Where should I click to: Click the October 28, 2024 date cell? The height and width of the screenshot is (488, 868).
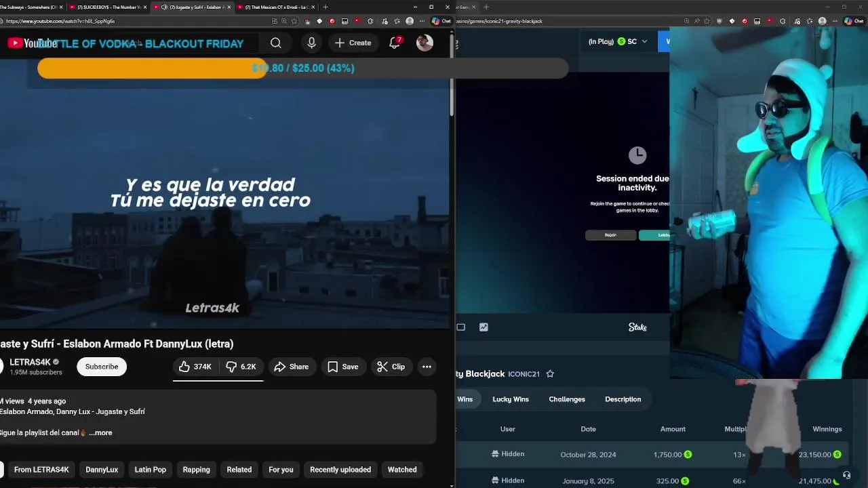pos(588,455)
